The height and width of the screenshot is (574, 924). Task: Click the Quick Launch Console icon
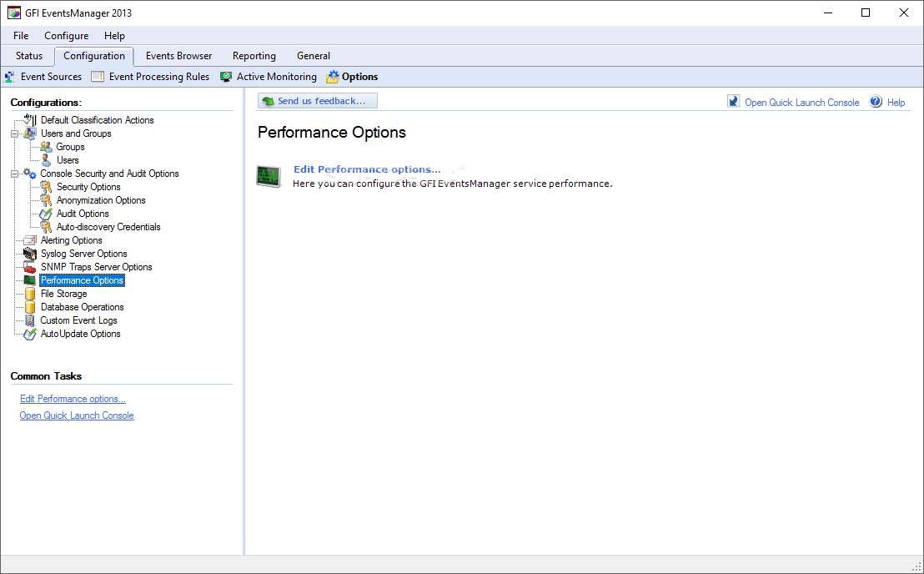tap(733, 101)
